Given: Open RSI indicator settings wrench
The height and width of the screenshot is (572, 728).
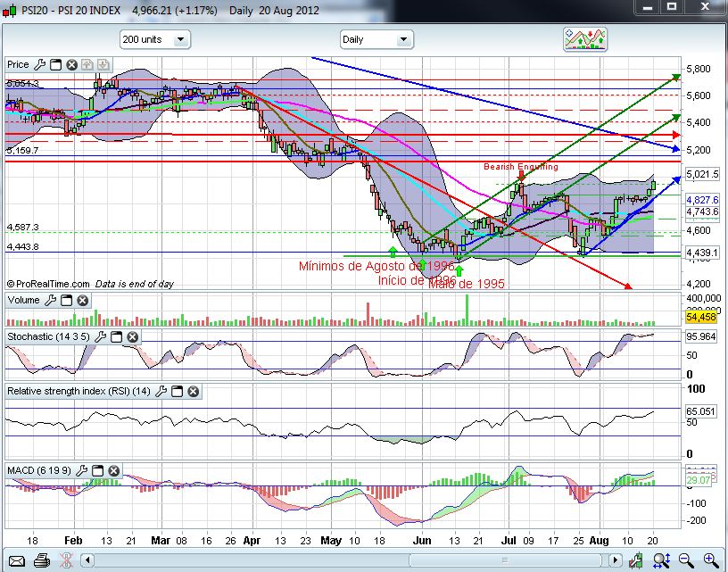Looking at the screenshot, I should pos(161,392).
